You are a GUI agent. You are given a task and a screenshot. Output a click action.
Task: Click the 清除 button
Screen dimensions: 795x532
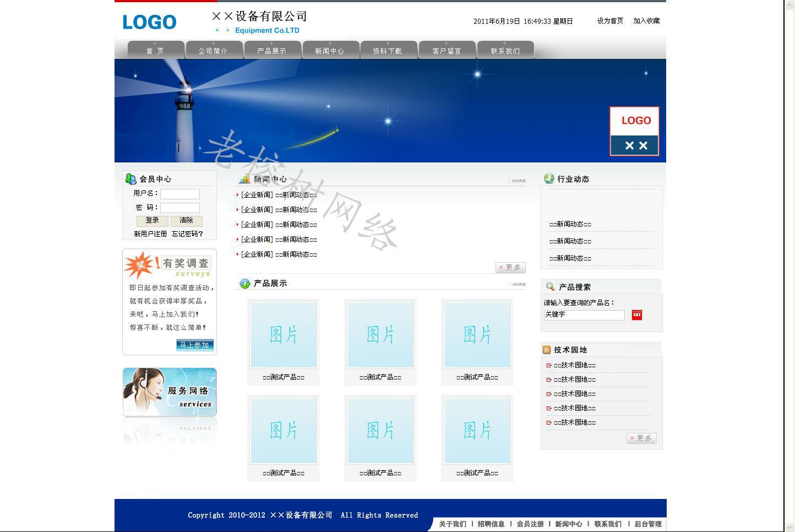(x=187, y=221)
